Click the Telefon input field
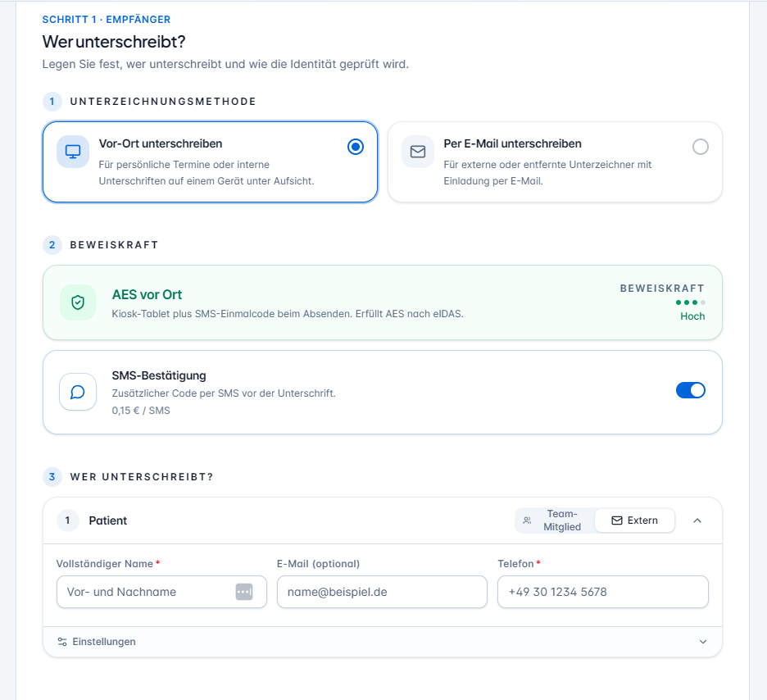The image size is (767, 700). pyautogui.click(x=602, y=592)
